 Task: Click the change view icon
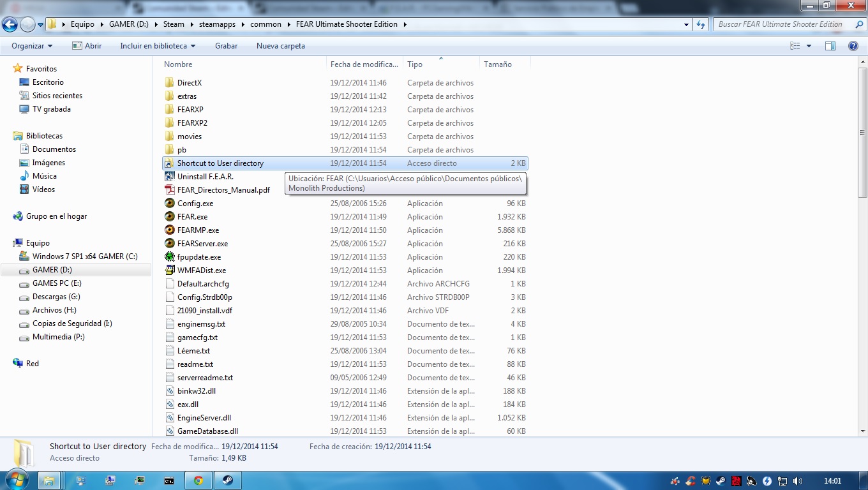coord(795,46)
